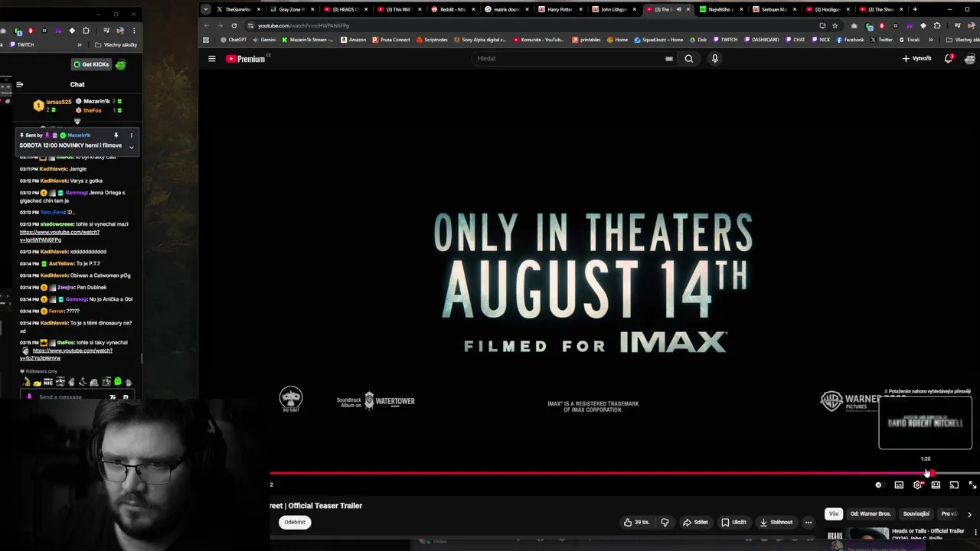The height and width of the screenshot is (551, 980).
Task: Open shadowcreee's YouTube link in chat
Action: pos(59,236)
